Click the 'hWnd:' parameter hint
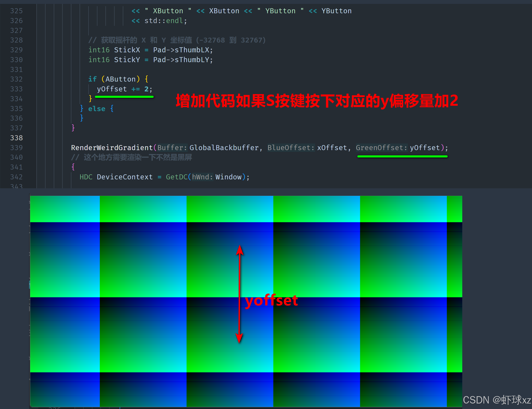Screen dimensions: 532x409 point(202,177)
